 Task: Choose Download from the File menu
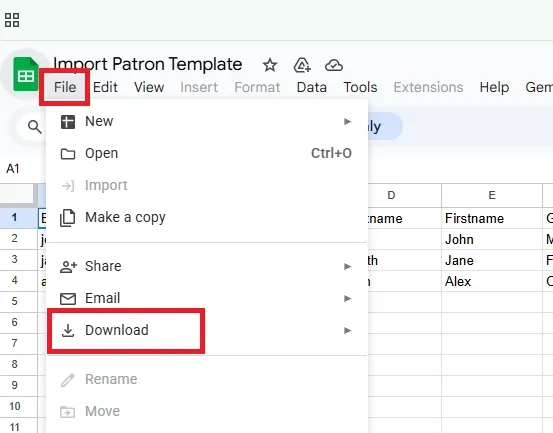(207, 330)
